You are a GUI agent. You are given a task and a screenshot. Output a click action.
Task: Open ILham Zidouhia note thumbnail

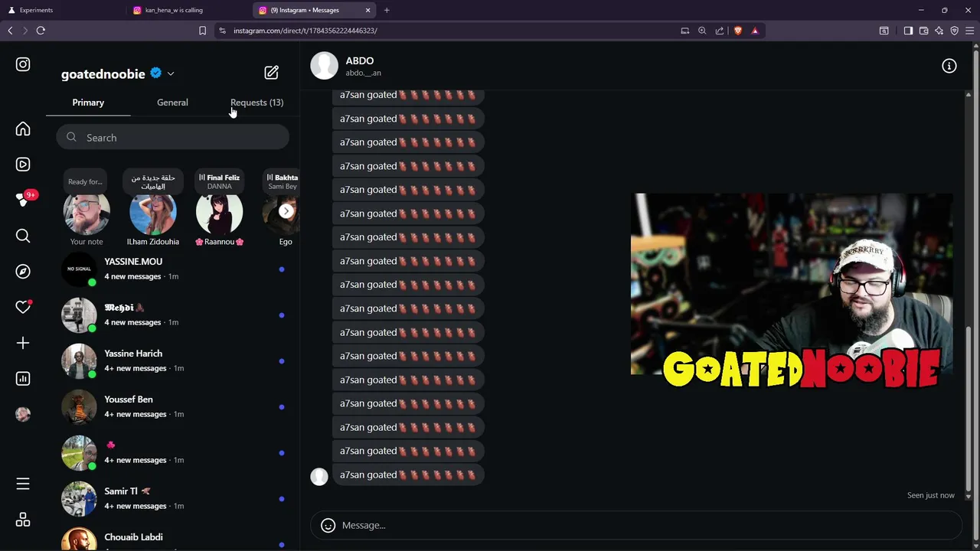pyautogui.click(x=153, y=212)
